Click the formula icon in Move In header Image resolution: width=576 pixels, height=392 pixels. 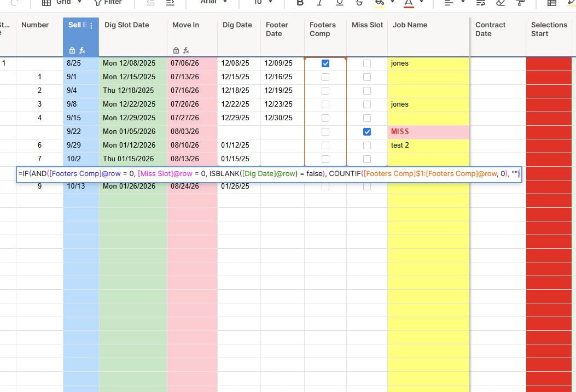pyautogui.click(x=186, y=50)
